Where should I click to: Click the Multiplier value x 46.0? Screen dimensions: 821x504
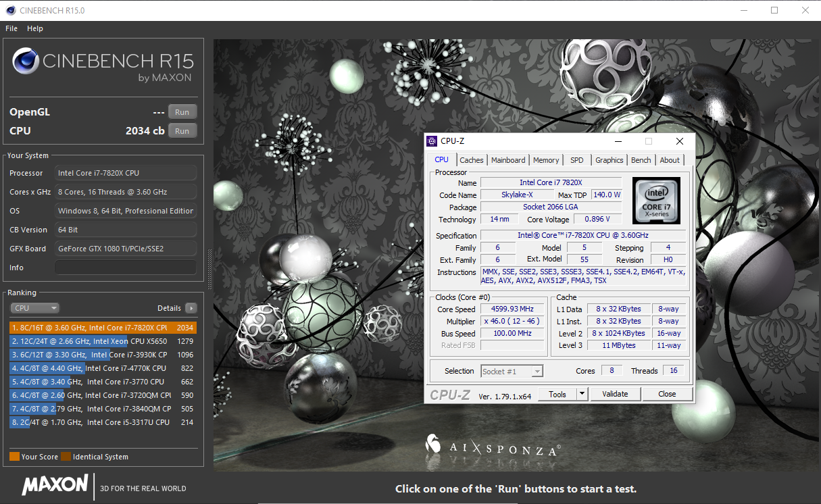[x=512, y=321]
